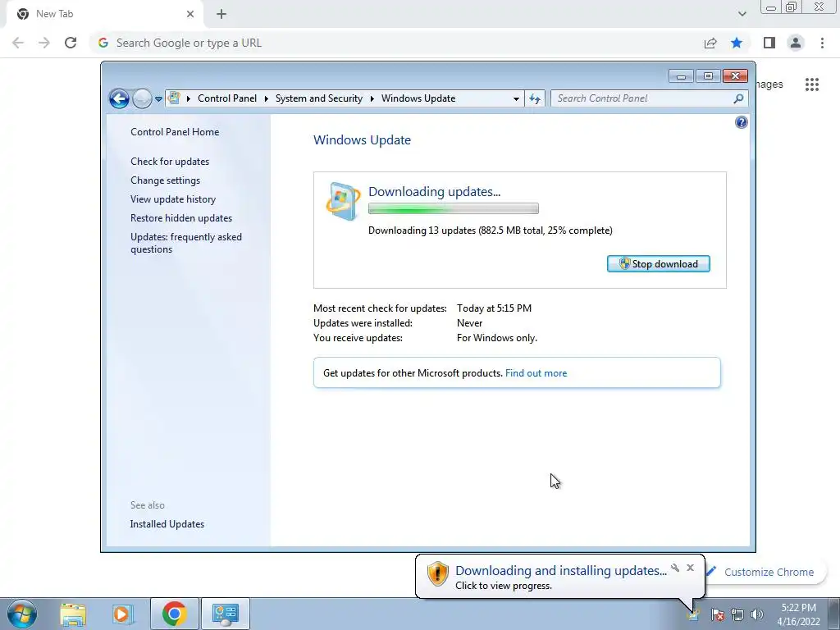Dismiss the update notification balloon
840x630 pixels.
point(690,568)
